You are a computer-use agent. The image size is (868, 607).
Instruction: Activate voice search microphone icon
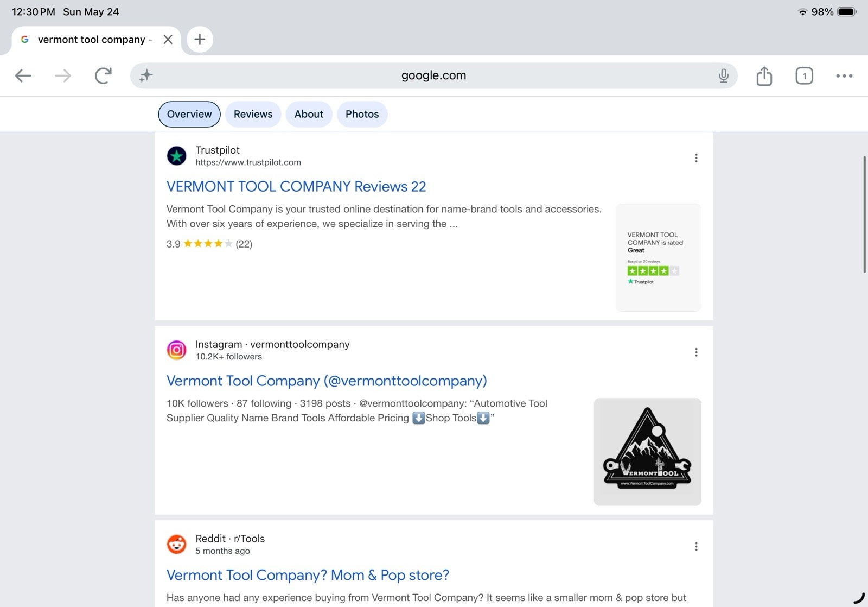point(723,75)
